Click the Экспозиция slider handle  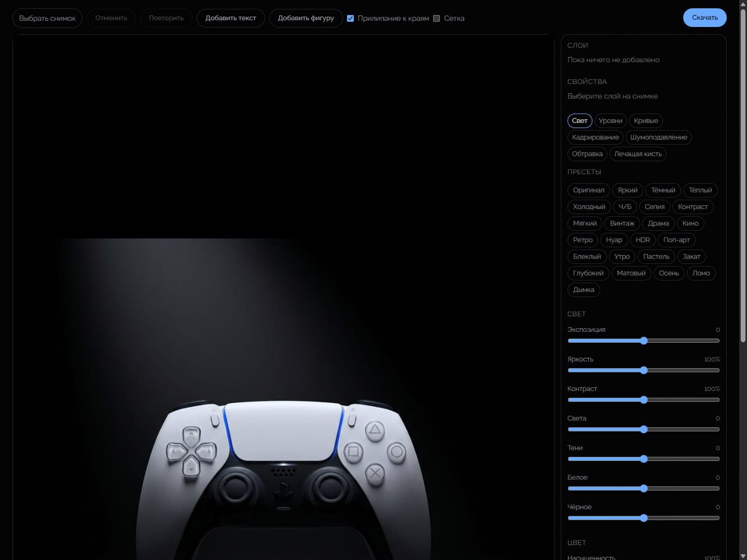point(644,341)
